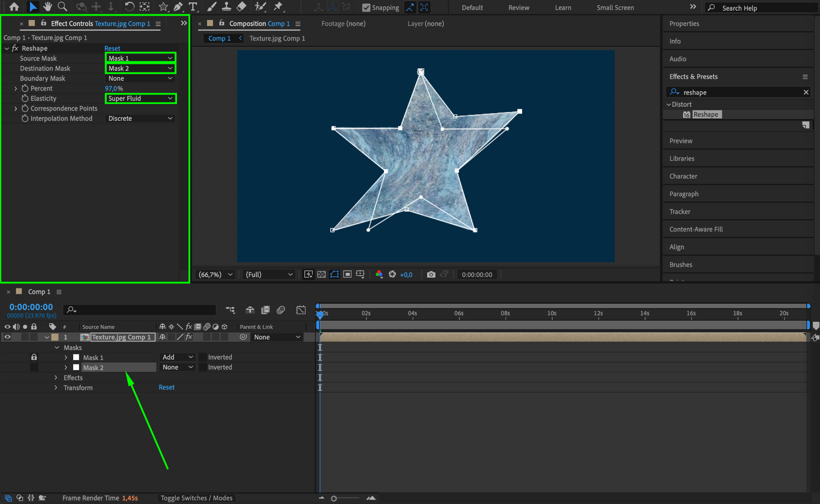
Task: Click the Home icon in toolbar
Action: point(14,6)
